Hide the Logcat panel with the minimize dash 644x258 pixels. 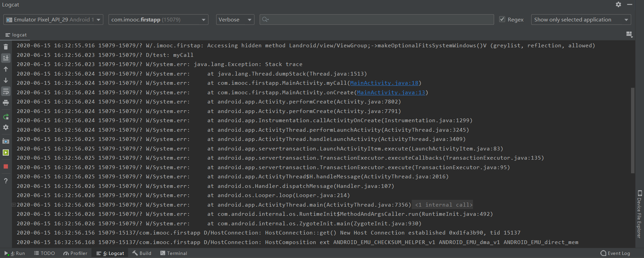coord(630,4)
